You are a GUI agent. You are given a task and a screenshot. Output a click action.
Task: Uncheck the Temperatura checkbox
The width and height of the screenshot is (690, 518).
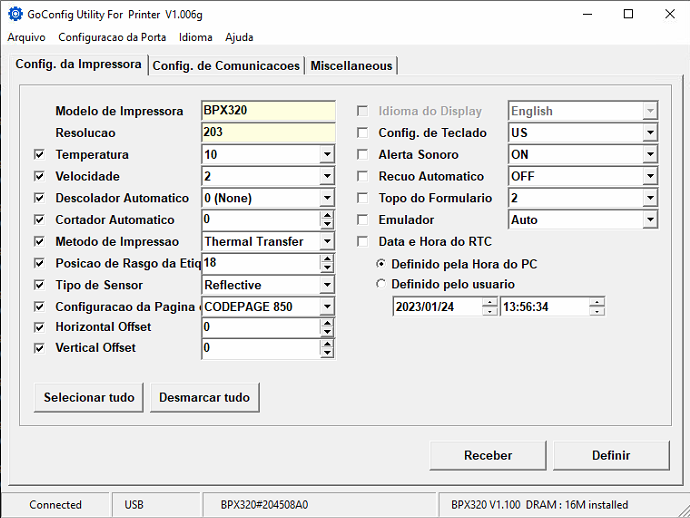(39, 154)
